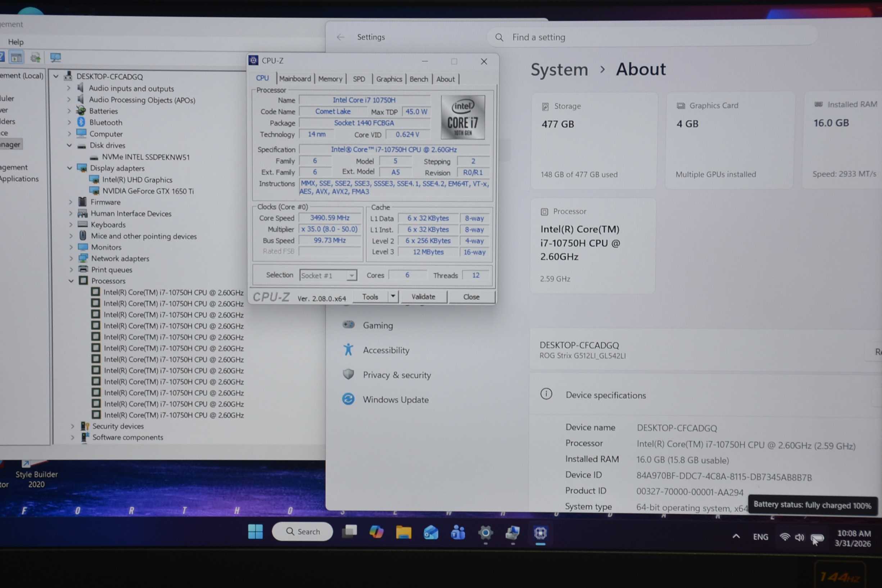
Task: Open Windows Update in Settings sidebar
Action: (395, 399)
